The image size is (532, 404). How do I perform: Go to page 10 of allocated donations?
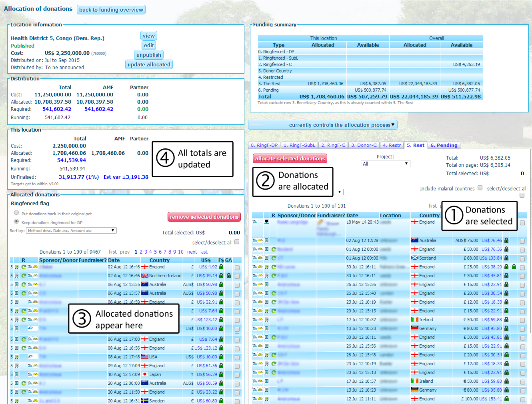tap(181, 252)
